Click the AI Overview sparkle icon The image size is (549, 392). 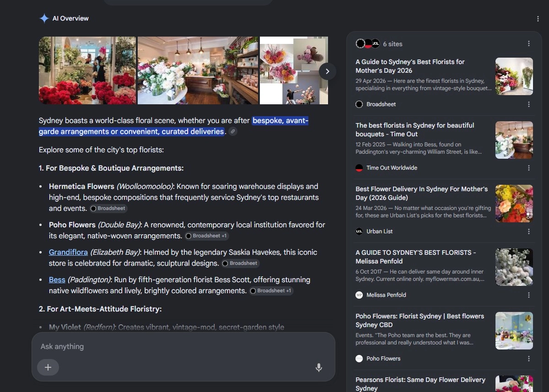tap(44, 18)
